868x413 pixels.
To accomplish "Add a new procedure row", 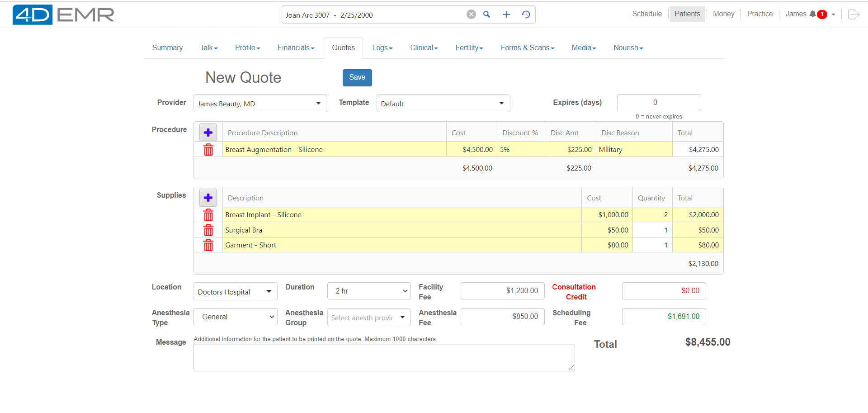I will tap(208, 132).
